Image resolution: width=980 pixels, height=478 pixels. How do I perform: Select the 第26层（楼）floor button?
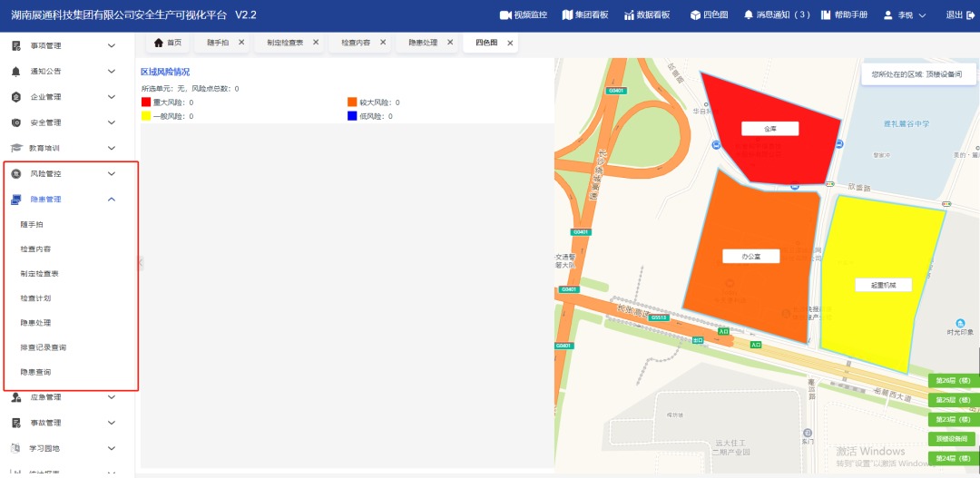point(953,381)
